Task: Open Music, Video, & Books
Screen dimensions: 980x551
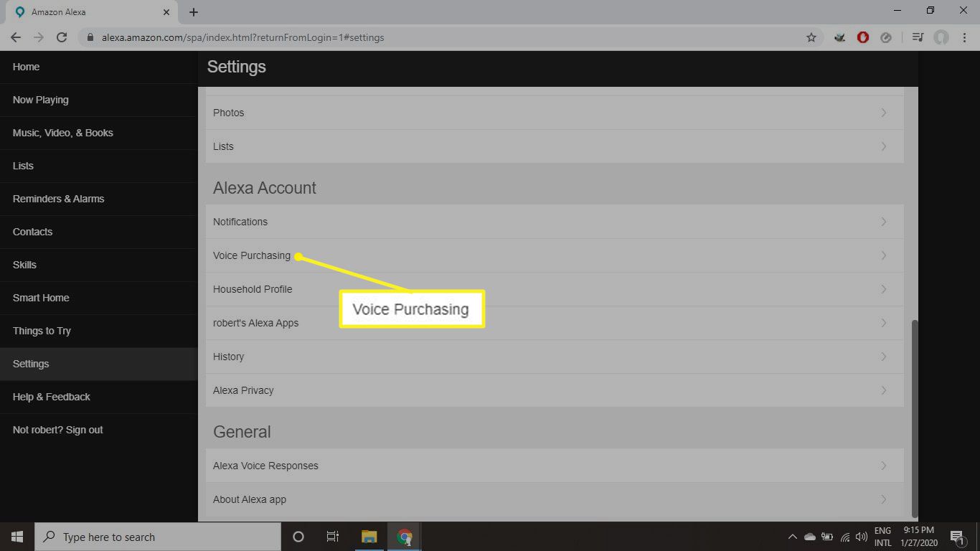Action: click(98, 133)
